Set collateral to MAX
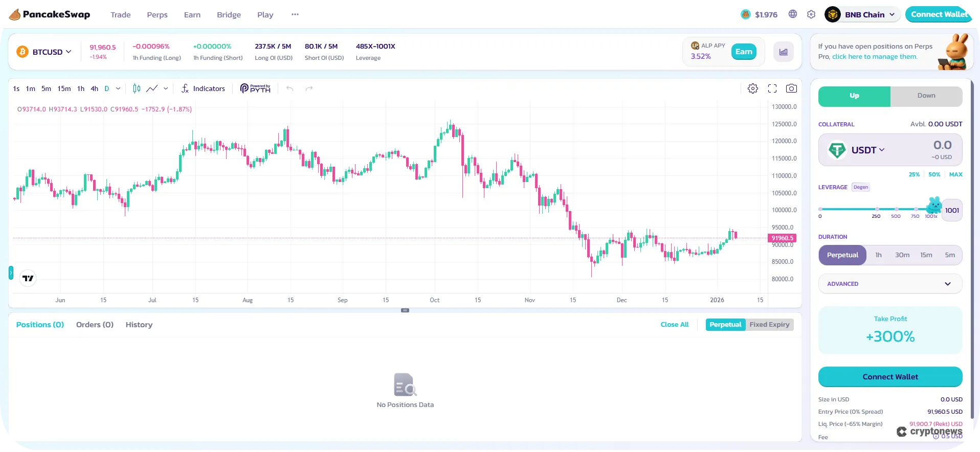 point(955,174)
